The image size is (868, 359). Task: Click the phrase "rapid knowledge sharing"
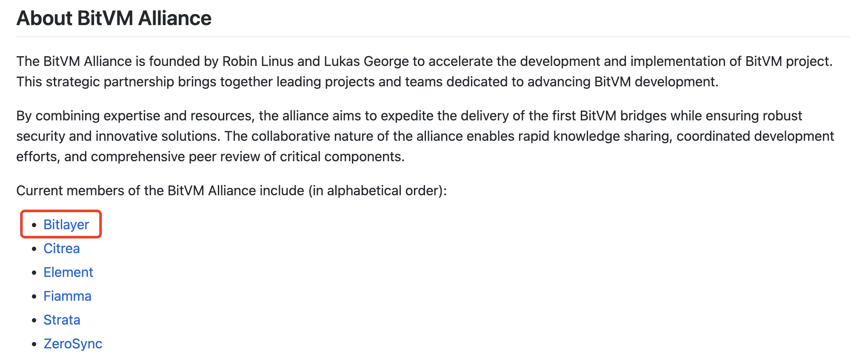[591, 136]
